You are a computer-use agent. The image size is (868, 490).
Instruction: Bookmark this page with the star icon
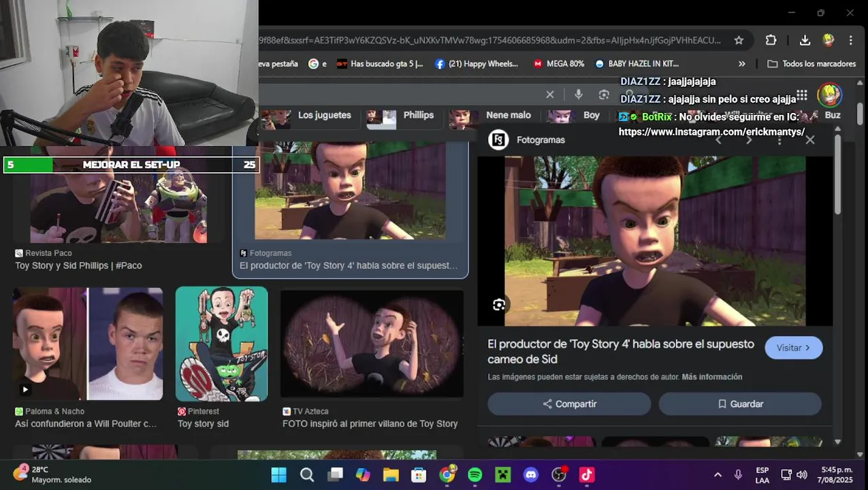[739, 40]
